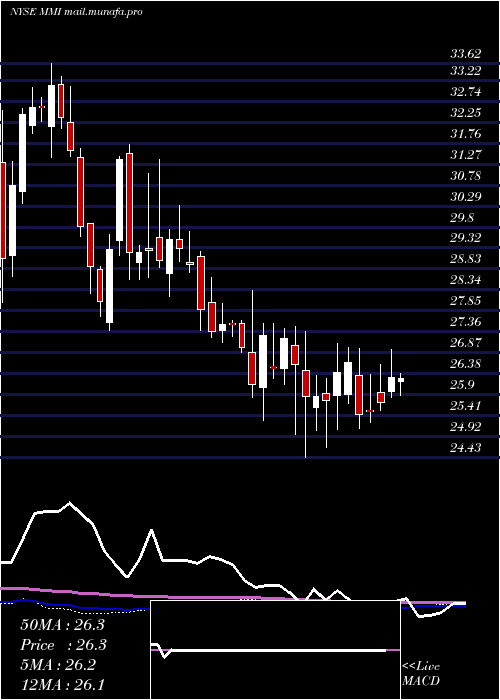Select the 24.43 price axis label

pyautogui.click(x=466, y=448)
